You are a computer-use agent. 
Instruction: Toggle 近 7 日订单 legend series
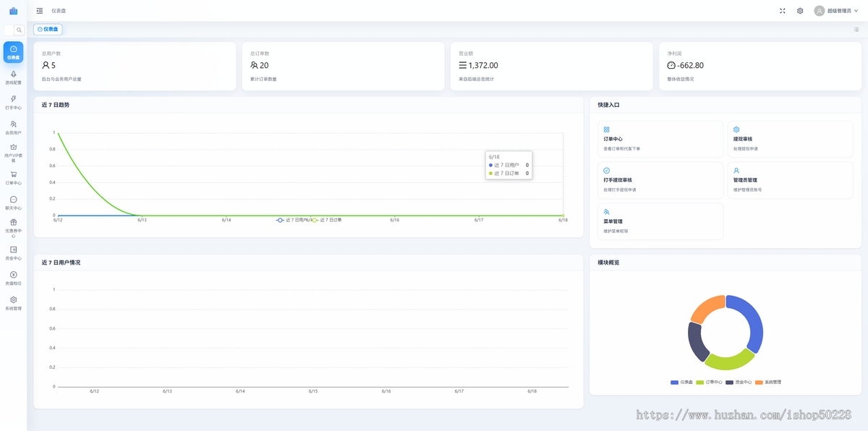326,220
